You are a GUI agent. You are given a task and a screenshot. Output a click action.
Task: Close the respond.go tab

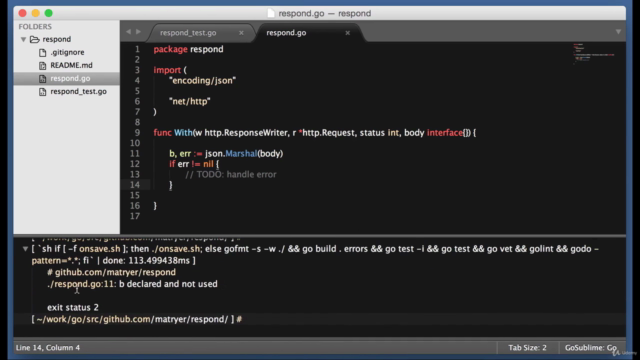(x=348, y=33)
